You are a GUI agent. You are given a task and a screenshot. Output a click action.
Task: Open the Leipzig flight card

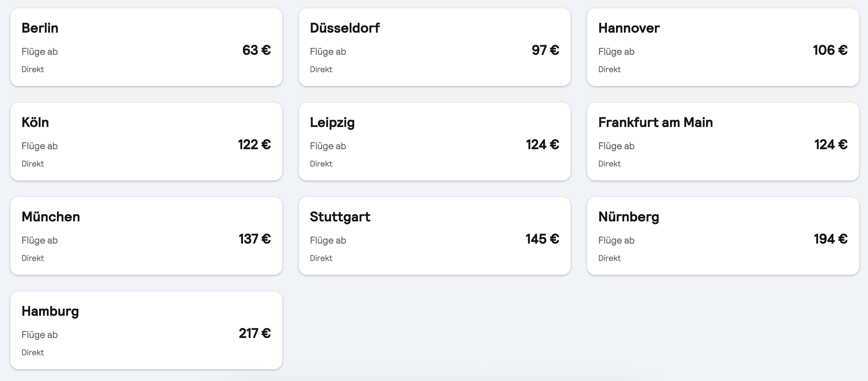[x=434, y=142]
